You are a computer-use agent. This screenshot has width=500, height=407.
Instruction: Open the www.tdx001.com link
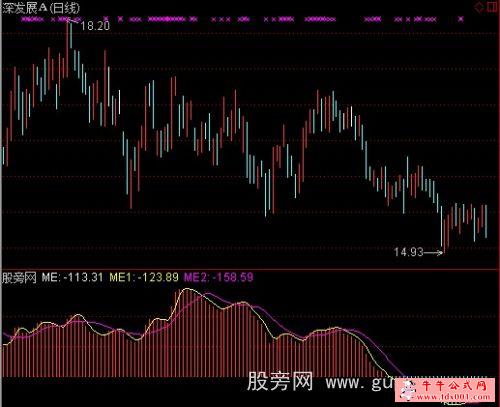453,397
